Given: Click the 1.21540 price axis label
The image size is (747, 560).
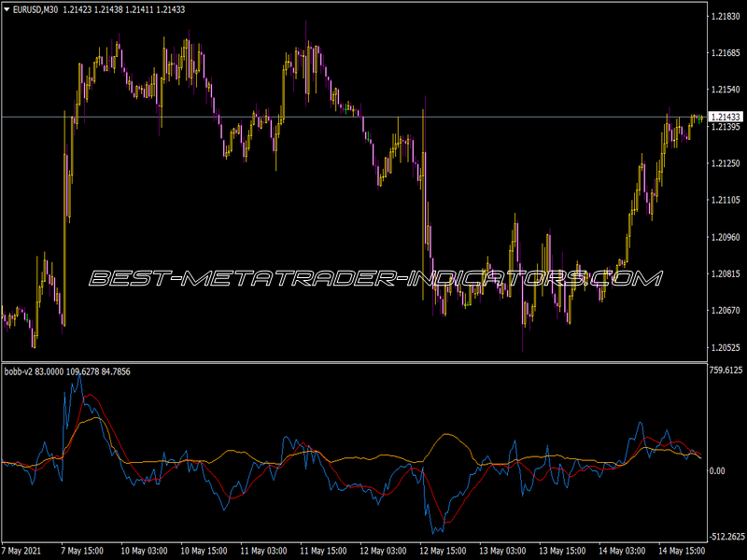Looking at the screenshot, I should click(726, 90).
